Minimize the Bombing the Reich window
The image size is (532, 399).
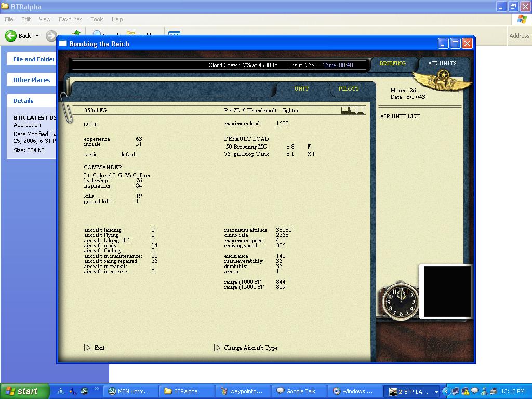click(443, 44)
